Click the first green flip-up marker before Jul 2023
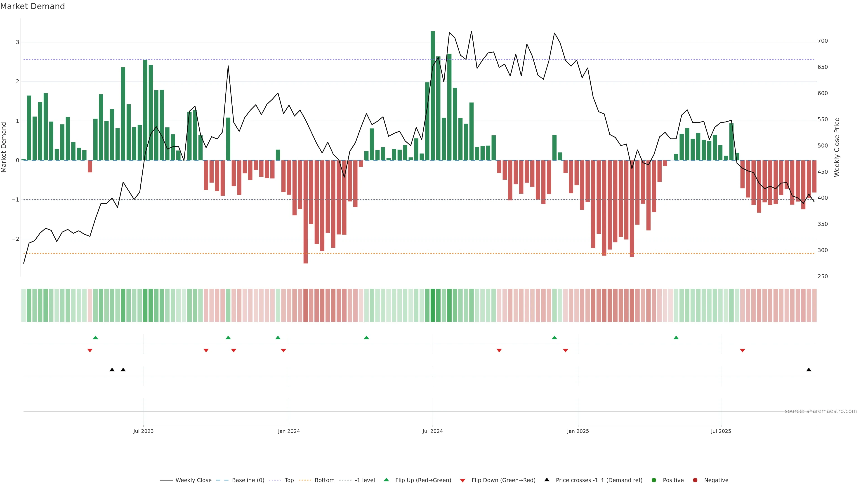This screenshot has height=488, width=868. coord(95,338)
